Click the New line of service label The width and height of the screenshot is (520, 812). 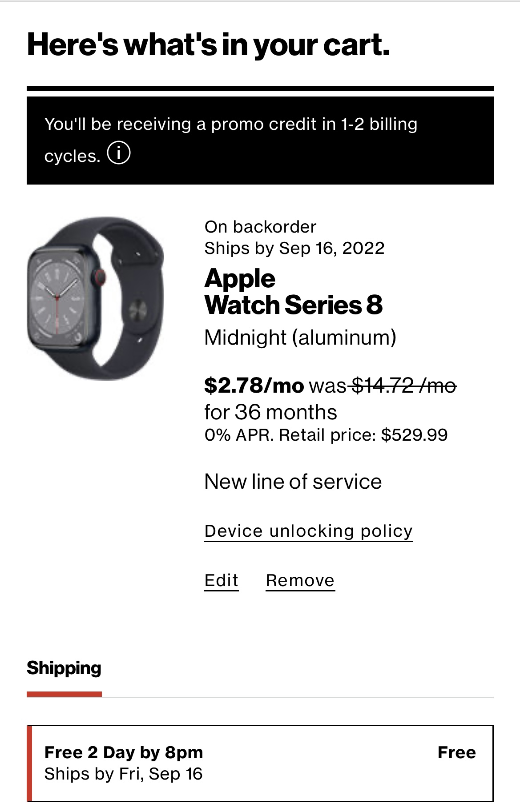[x=293, y=482]
